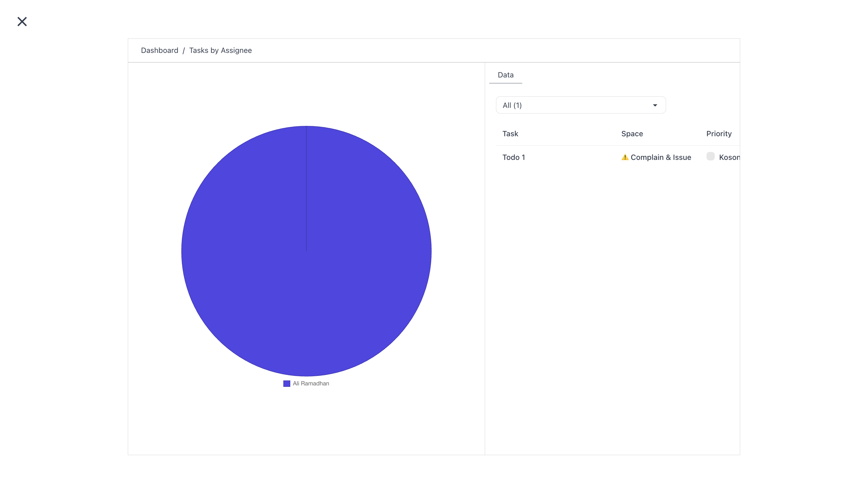Viewport: 868px width, 490px height.
Task: Click the Ali Ramadhan legend color swatch
Action: click(287, 383)
